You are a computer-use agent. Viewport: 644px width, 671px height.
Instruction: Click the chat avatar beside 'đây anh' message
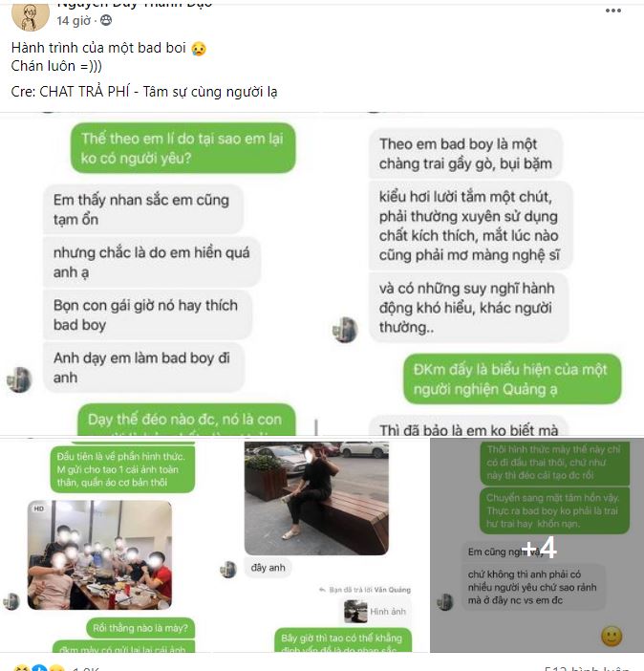click(228, 569)
